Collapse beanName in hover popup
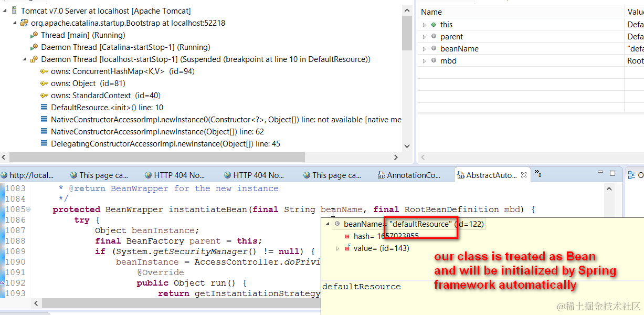This screenshot has width=644, height=315. pos(328,224)
